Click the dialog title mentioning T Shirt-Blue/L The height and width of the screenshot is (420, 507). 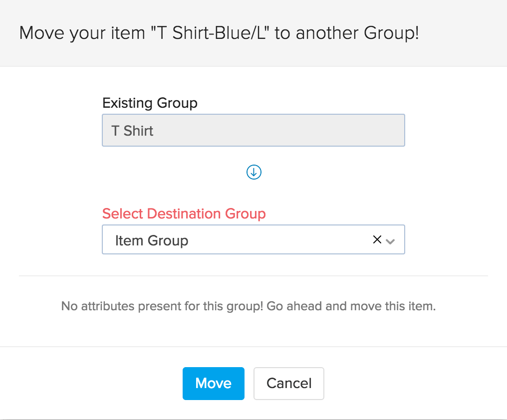pyautogui.click(x=219, y=33)
